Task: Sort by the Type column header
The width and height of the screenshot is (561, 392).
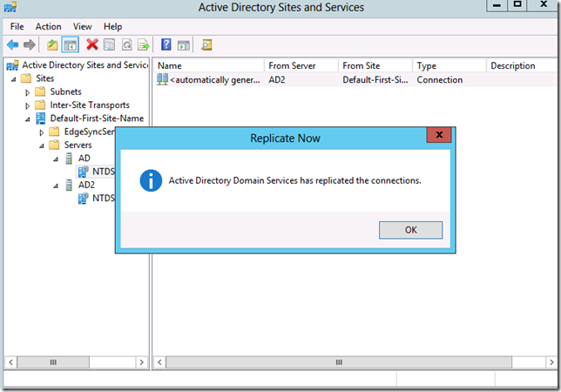Action: (449, 66)
